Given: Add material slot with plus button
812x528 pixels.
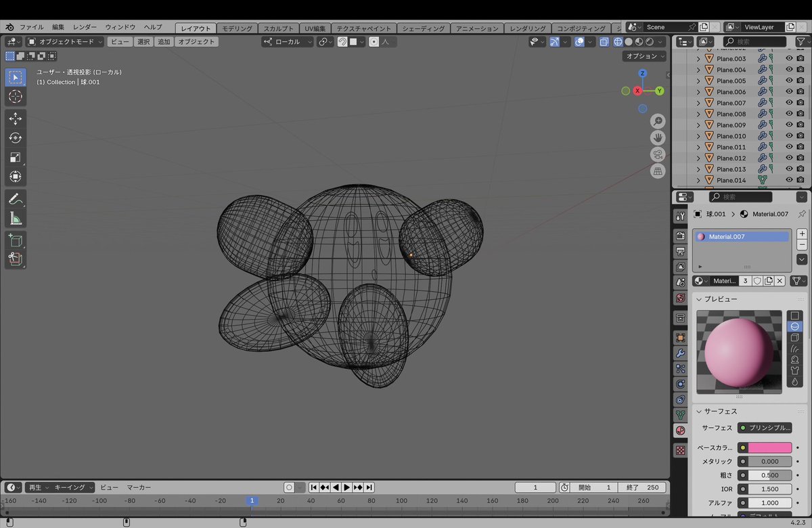Looking at the screenshot, I should click(802, 234).
